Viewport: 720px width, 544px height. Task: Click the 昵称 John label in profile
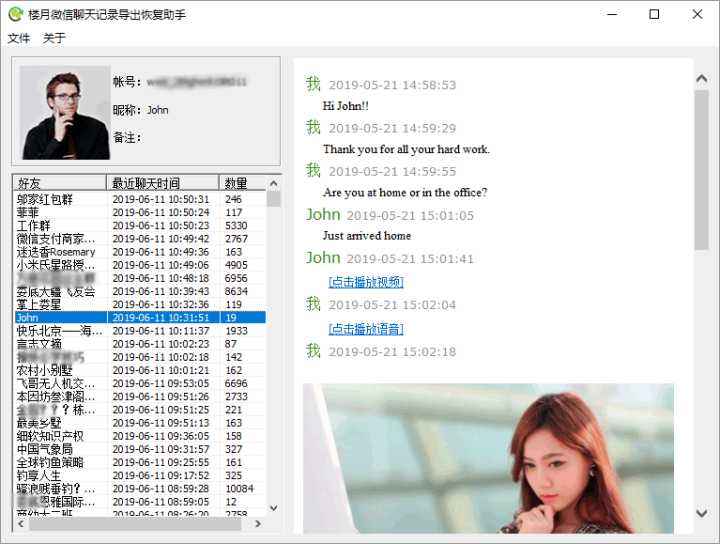pos(141,110)
